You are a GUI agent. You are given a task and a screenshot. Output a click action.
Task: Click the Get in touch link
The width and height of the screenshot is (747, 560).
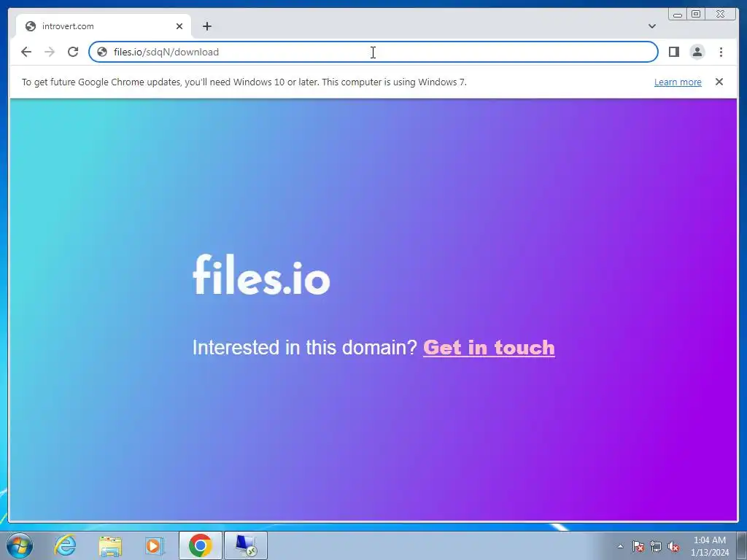(489, 347)
